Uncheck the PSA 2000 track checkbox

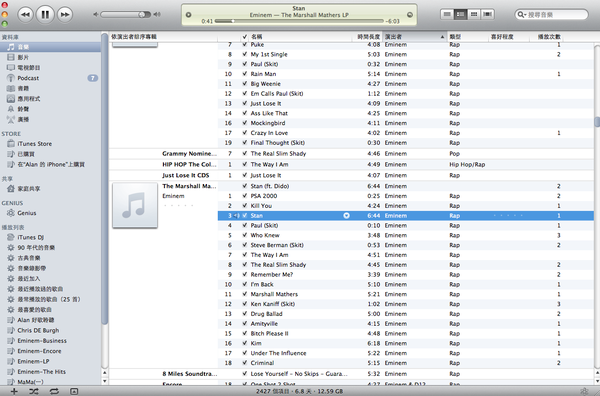point(245,196)
